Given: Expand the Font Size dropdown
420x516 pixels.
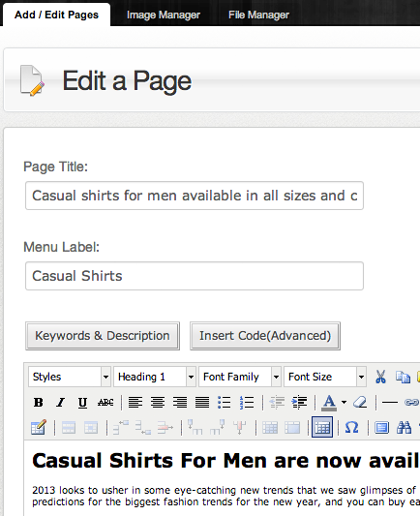Looking at the screenshot, I should click(x=324, y=377).
